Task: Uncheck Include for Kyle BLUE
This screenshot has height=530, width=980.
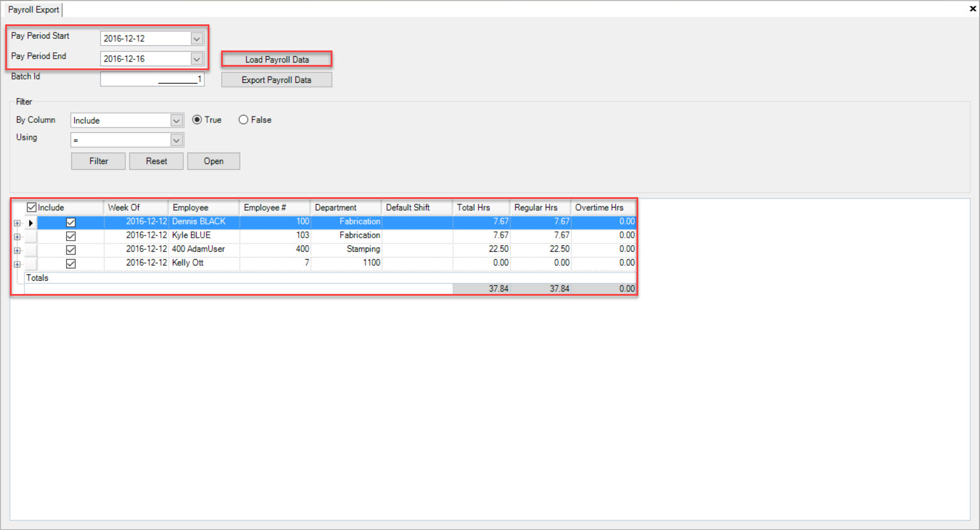Action: [x=71, y=236]
